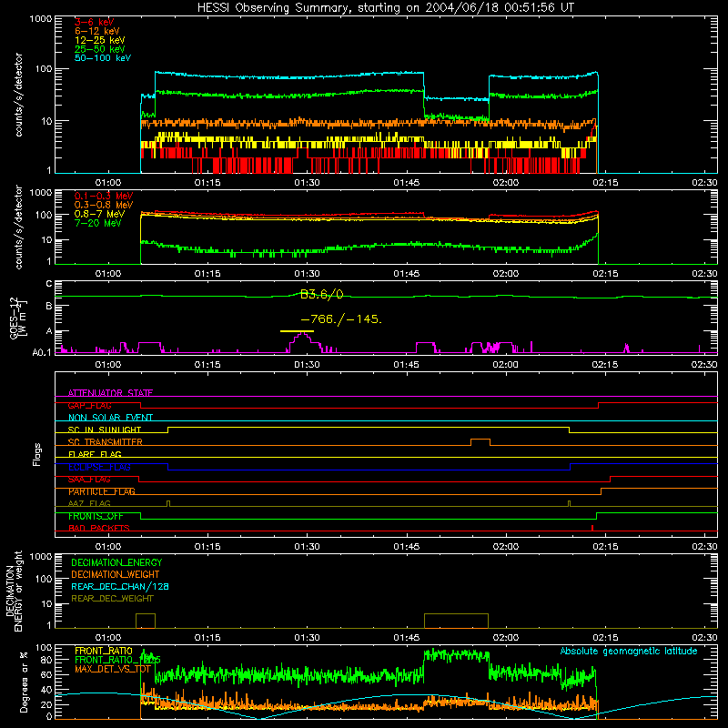Click the GOES-12 axis label
The width and height of the screenshot is (728, 728).
(x=18, y=318)
